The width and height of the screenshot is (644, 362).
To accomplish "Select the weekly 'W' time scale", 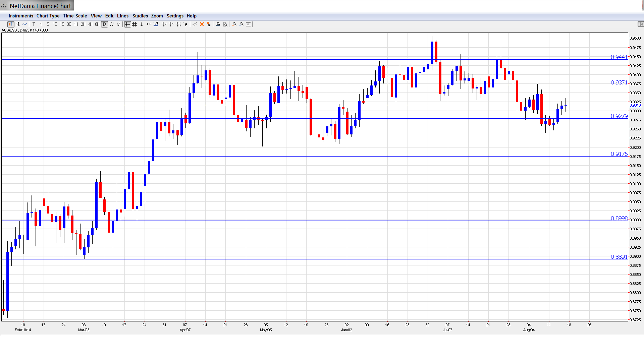I will tap(112, 24).
